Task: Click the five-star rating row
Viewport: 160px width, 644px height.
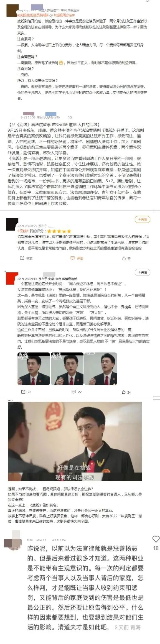Action: (59, 231)
